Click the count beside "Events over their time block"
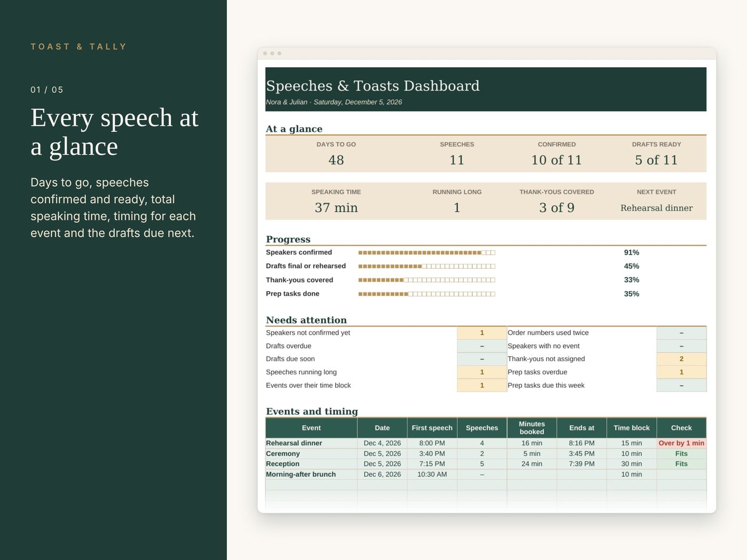Viewport: 747px width, 560px height. tap(482, 386)
